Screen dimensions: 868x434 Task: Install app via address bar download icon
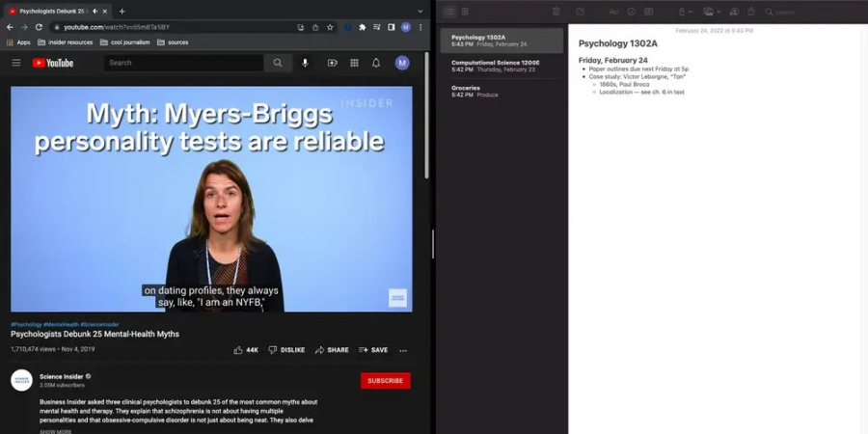pos(301,27)
